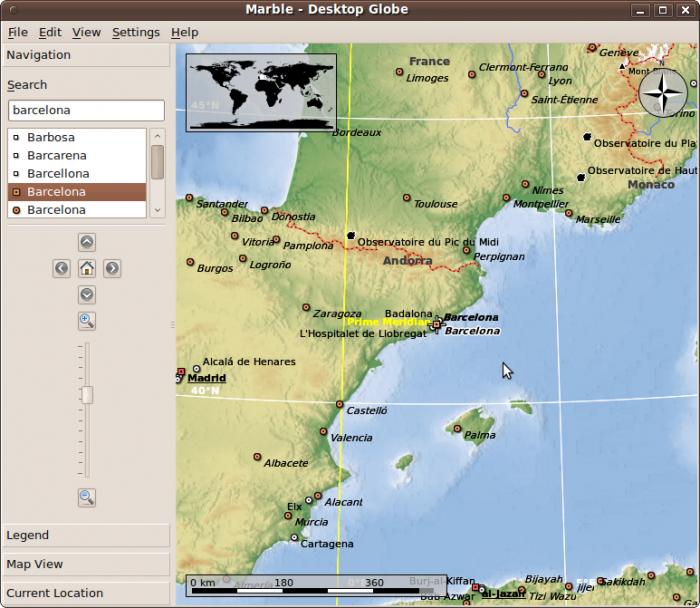This screenshot has width=700, height=608.
Task: Click the home button in navigation pad
Action: coord(87,268)
